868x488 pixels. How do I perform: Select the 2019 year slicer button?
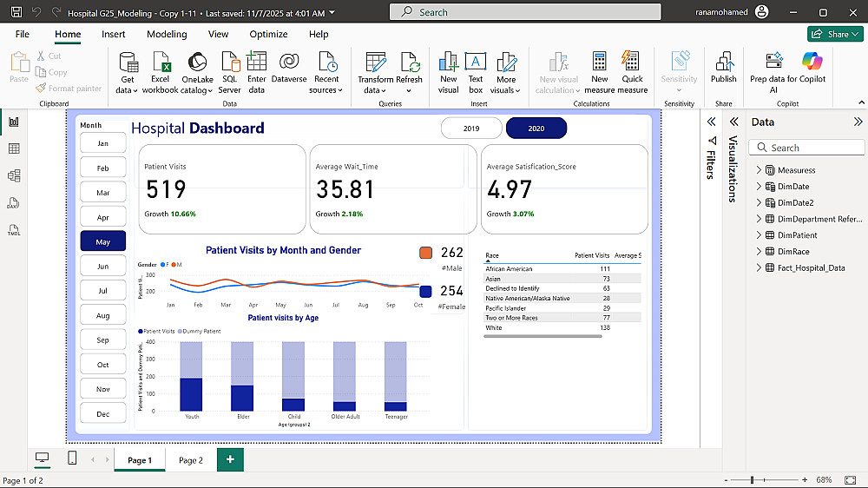point(471,129)
